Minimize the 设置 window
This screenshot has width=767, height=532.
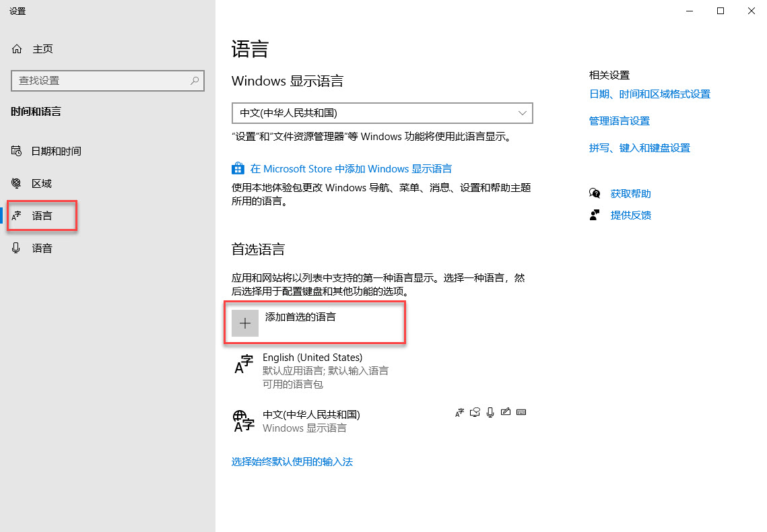click(x=690, y=11)
